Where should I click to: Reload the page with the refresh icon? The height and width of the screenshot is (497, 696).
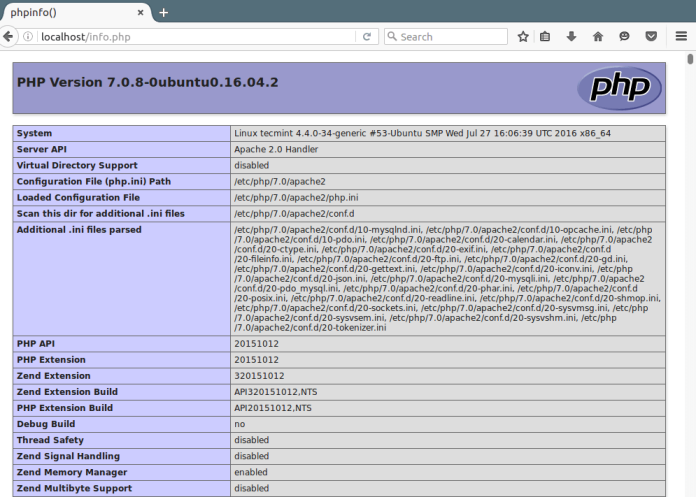[367, 37]
